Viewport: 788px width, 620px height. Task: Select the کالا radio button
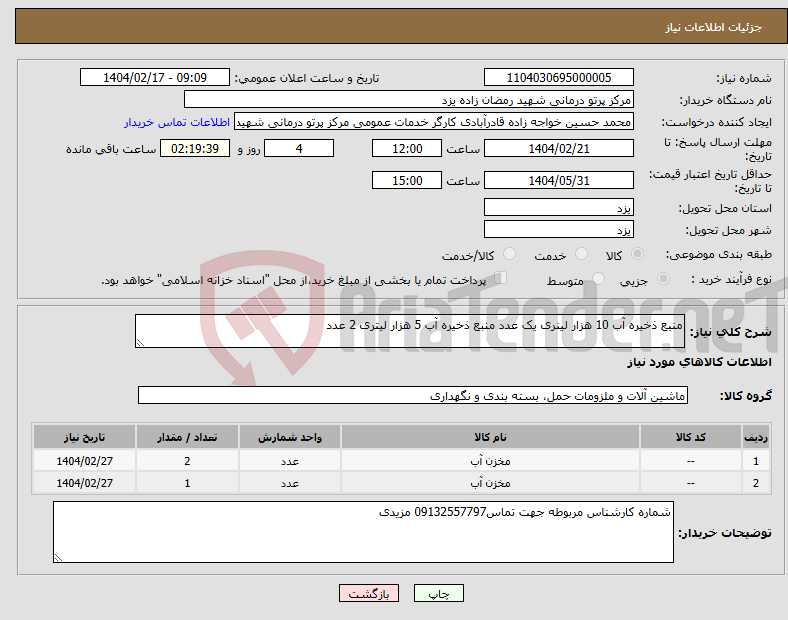click(637, 254)
